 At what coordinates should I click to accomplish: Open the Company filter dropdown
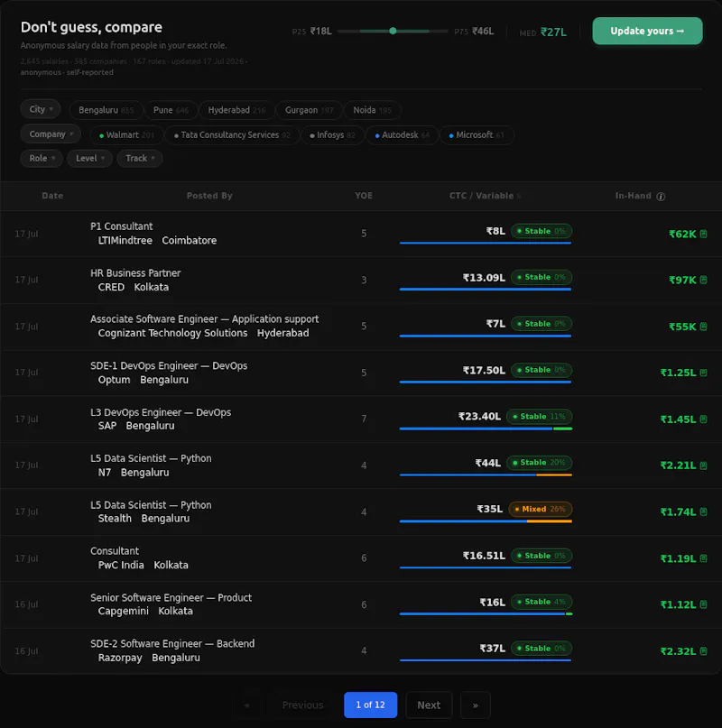[x=51, y=134]
